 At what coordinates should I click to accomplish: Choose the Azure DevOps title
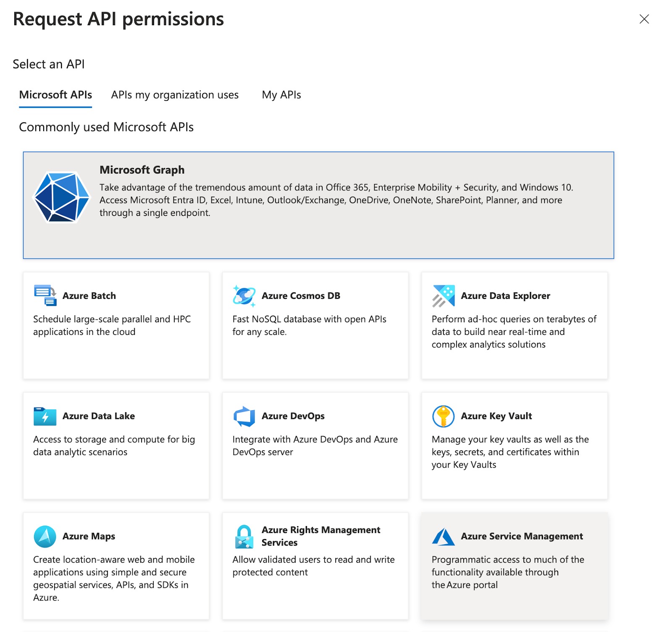[293, 416]
